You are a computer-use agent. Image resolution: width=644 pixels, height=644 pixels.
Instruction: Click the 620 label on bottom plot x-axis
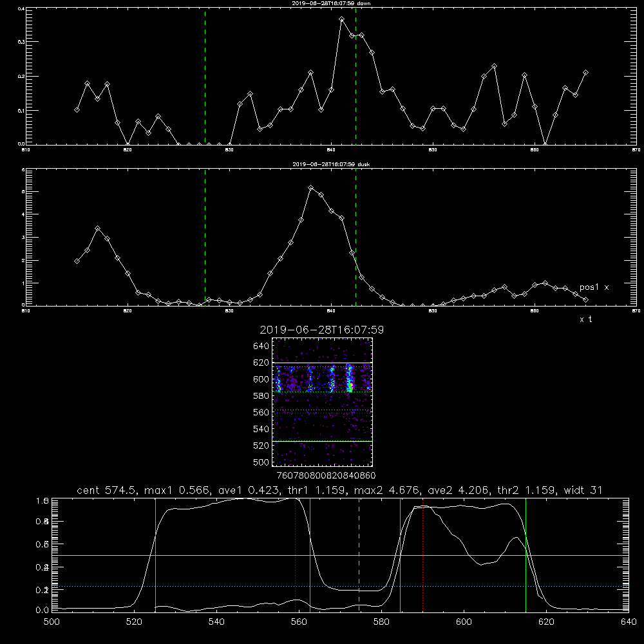(x=546, y=622)
